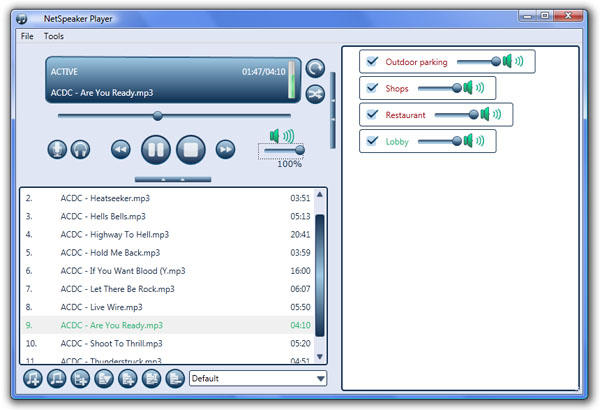Viewport: 600px width, 410px height.
Task: Mute the Restaurant speaker
Action: click(491, 114)
